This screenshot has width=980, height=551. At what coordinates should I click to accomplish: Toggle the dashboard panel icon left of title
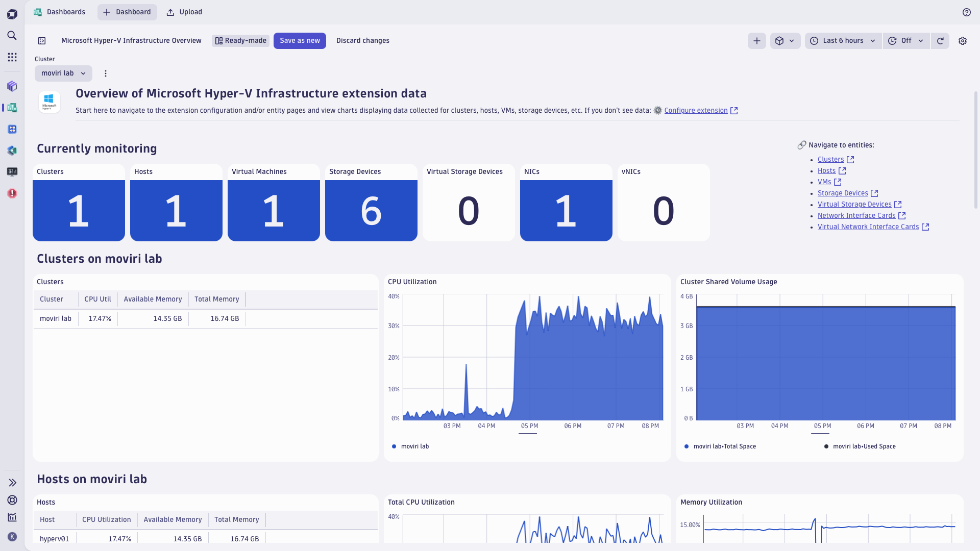pyautogui.click(x=42, y=41)
